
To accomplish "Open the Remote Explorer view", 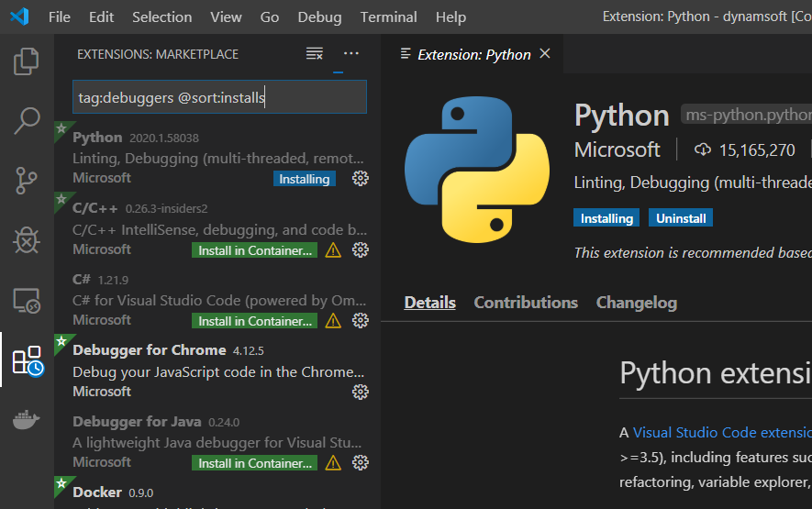I will [x=27, y=300].
